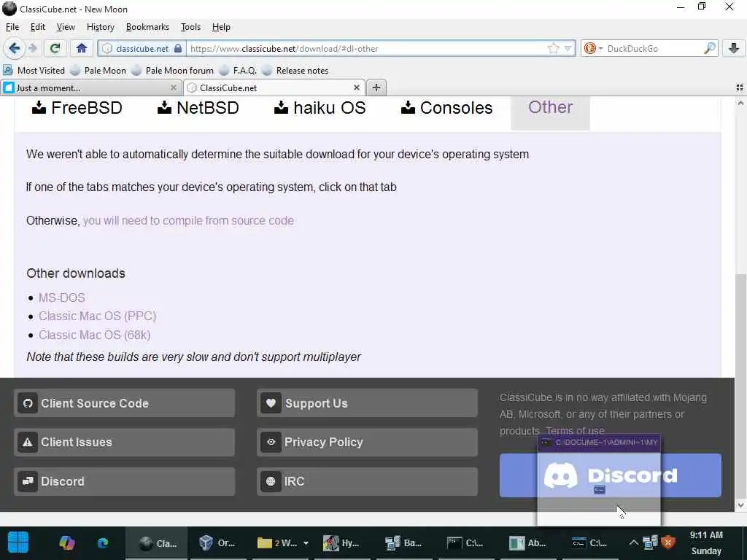Click the list all tabs grid icon
Viewport: 747px width, 560px height.
[x=740, y=87]
